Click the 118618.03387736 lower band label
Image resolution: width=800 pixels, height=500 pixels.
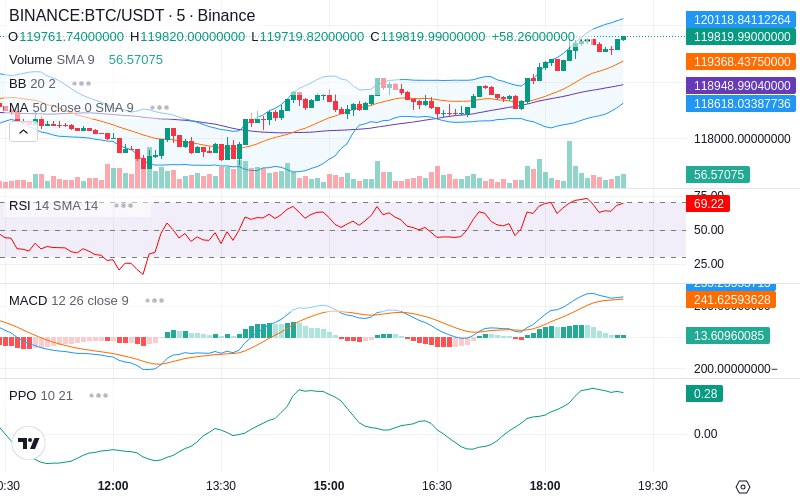coord(741,104)
